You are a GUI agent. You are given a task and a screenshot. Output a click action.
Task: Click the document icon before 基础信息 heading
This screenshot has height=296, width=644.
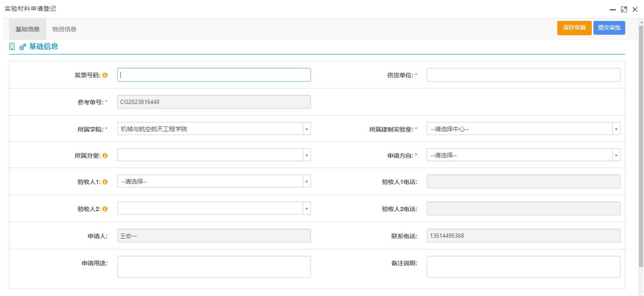click(x=12, y=47)
